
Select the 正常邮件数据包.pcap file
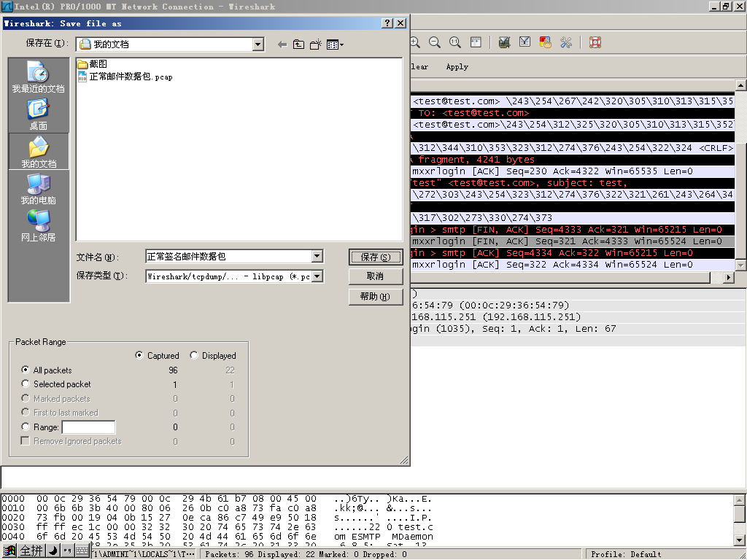click(125, 77)
